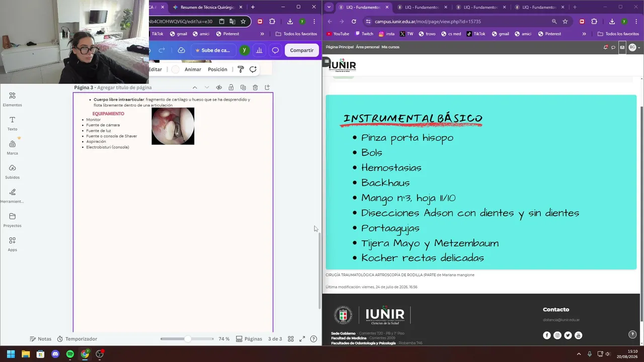This screenshot has width=644, height=362.
Task: Click YouTube bookmark in campus window
Action: (338, 34)
